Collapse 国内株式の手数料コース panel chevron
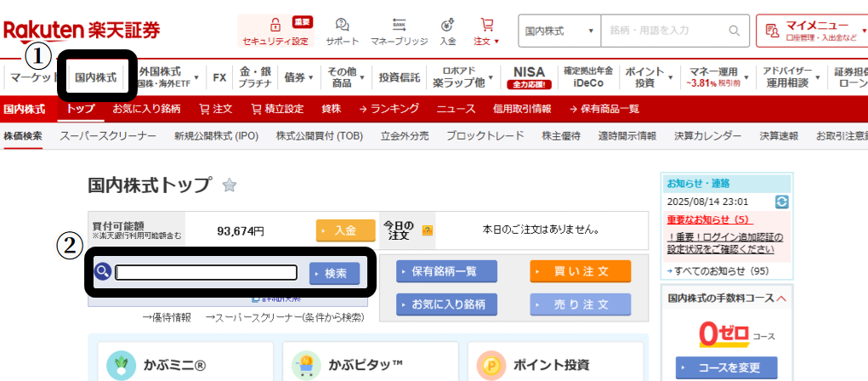868x381 pixels. tap(781, 299)
